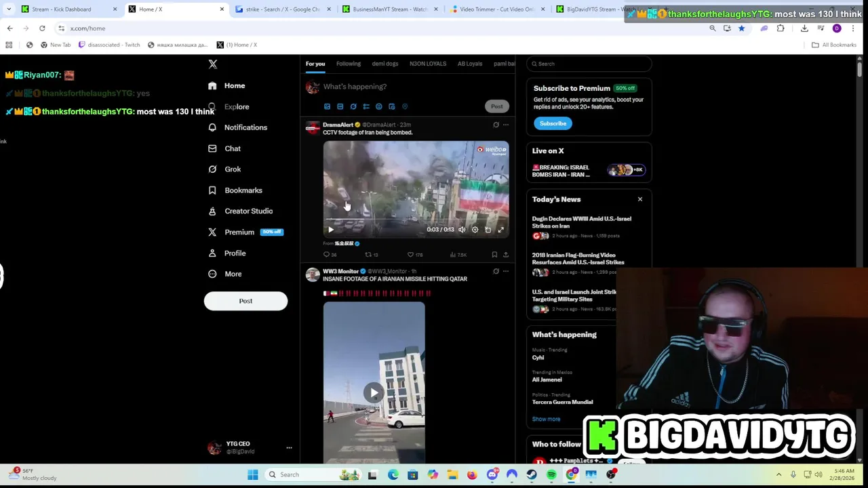Open Steam from the taskbar

click(532, 474)
